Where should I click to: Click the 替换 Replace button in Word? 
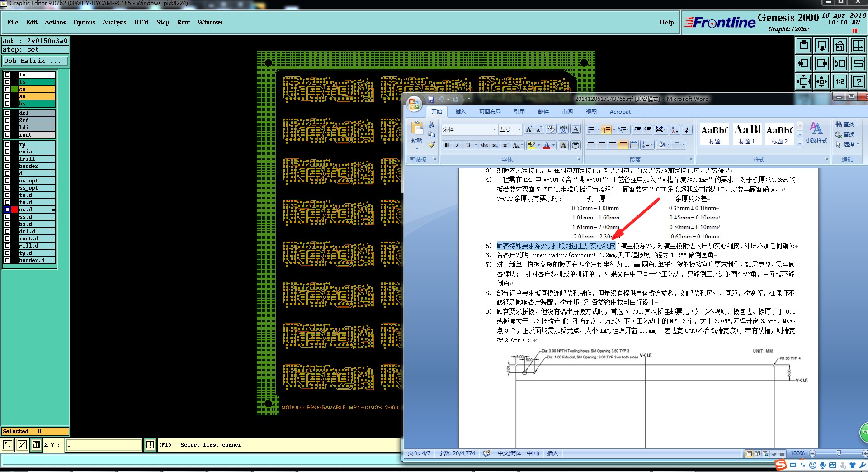(845, 134)
